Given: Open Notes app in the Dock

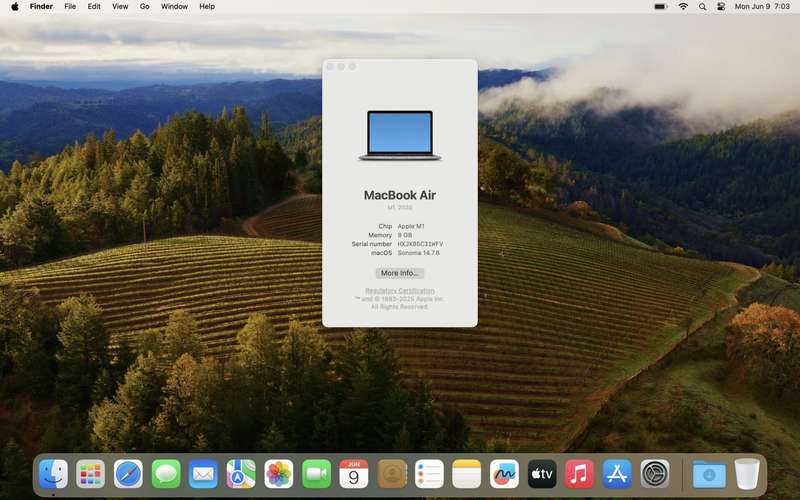Looking at the screenshot, I should (x=466, y=474).
